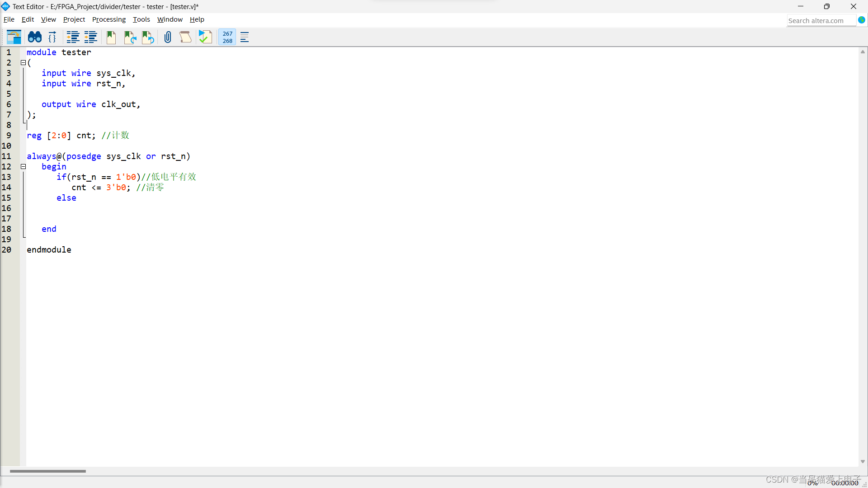Jump to next bookmark icon
The height and width of the screenshot is (488, 868).
[x=130, y=37]
